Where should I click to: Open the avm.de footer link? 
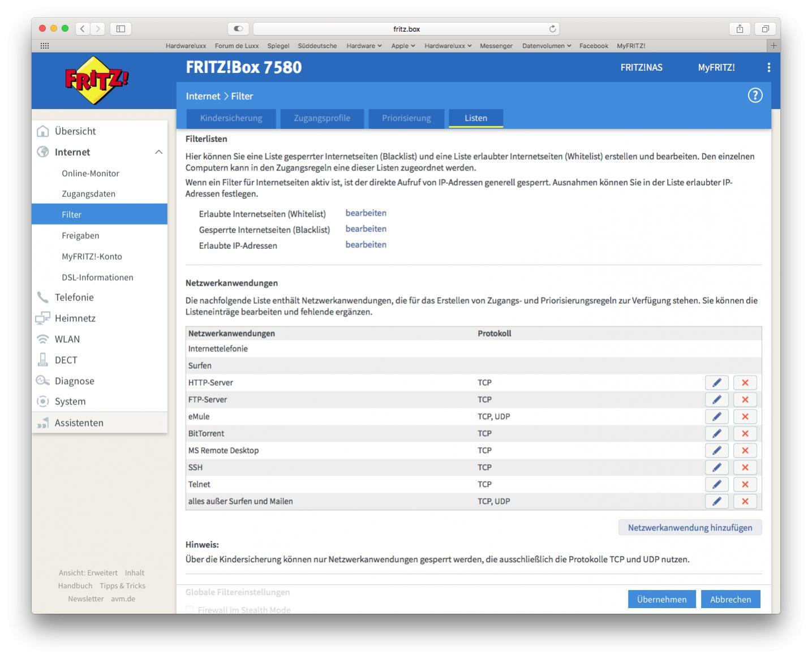[x=123, y=599]
